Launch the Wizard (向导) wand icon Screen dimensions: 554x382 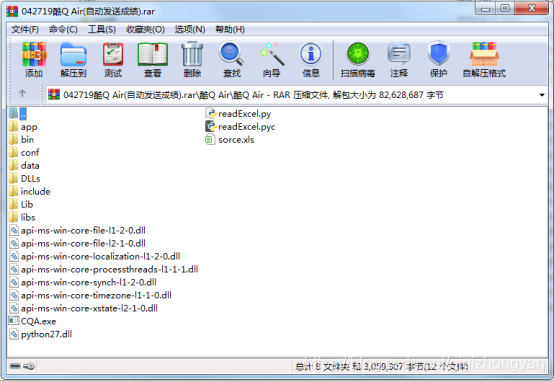click(271, 54)
